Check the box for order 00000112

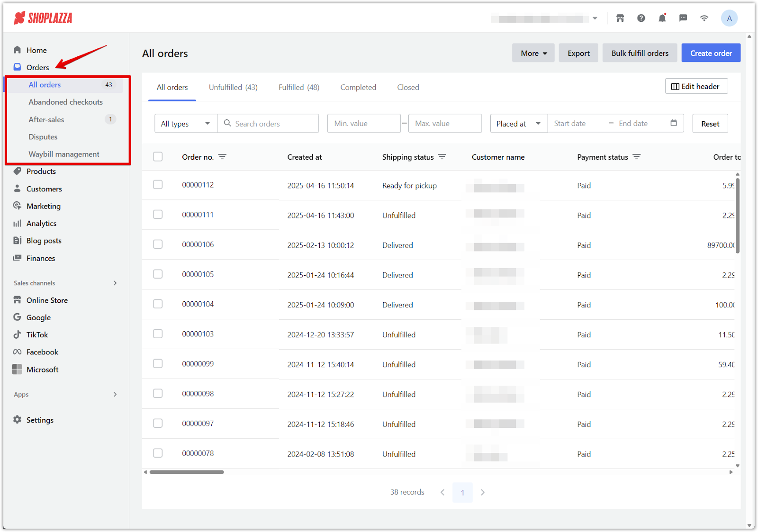pyautogui.click(x=158, y=185)
